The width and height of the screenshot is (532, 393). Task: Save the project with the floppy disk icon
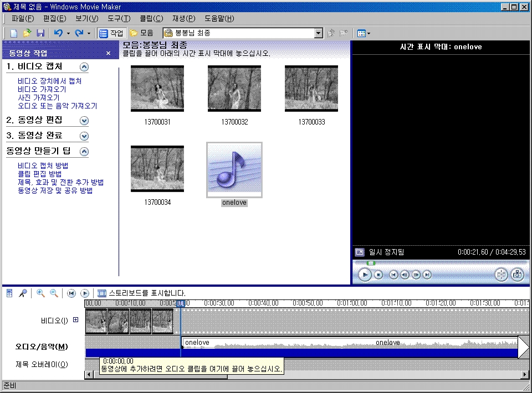click(x=40, y=33)
